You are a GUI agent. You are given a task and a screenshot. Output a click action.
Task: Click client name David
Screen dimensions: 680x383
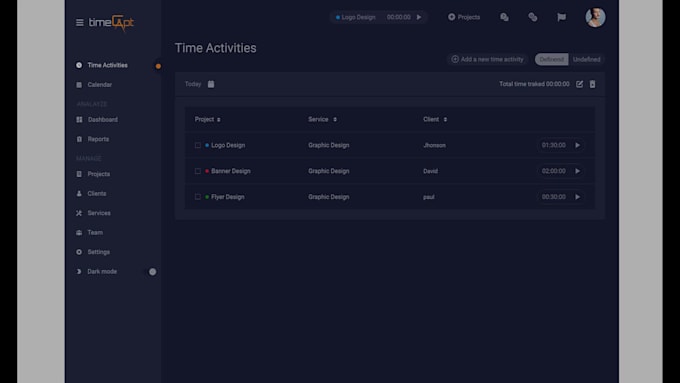(430, 171)
